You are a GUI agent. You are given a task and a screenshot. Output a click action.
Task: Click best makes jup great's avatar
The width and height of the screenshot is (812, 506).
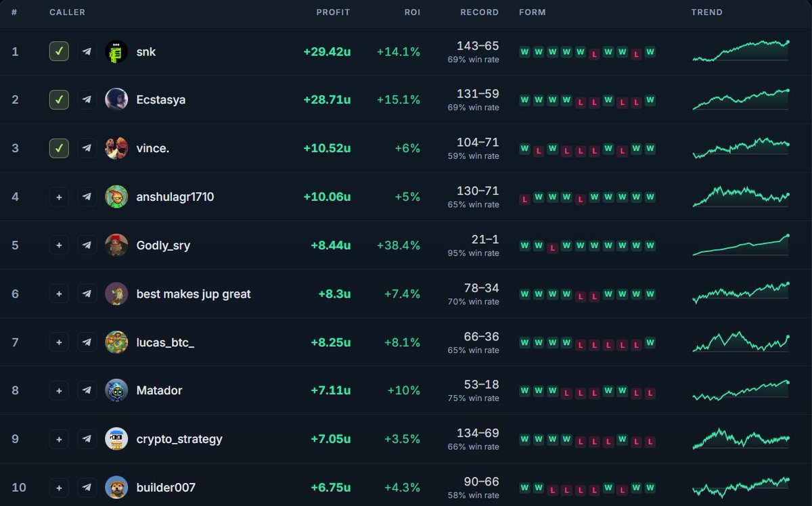(x=116, y=294)
